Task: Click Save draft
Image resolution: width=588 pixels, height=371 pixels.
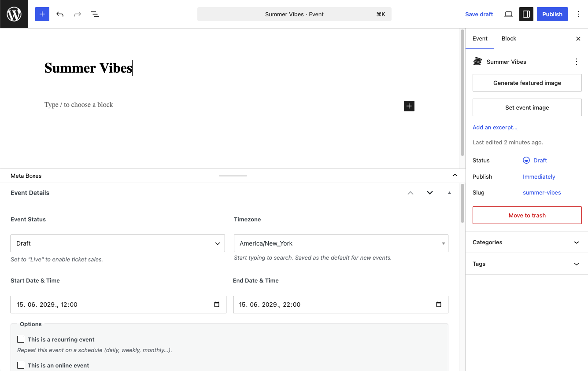Action: tap(479, 14)
